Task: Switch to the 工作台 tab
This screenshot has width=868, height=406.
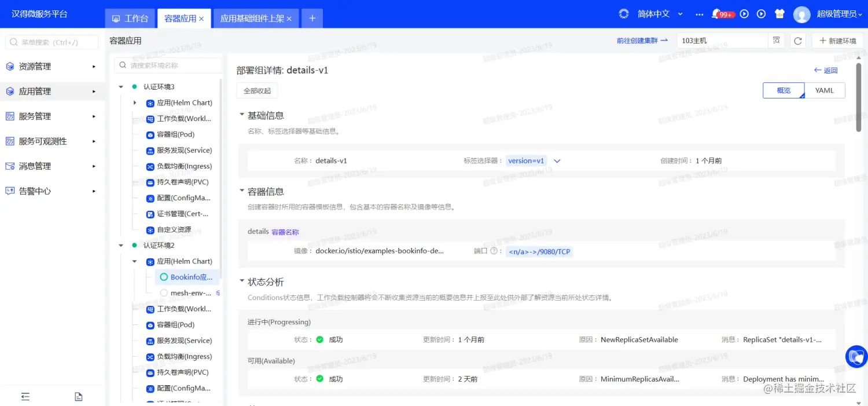Action: pos(130,19)
